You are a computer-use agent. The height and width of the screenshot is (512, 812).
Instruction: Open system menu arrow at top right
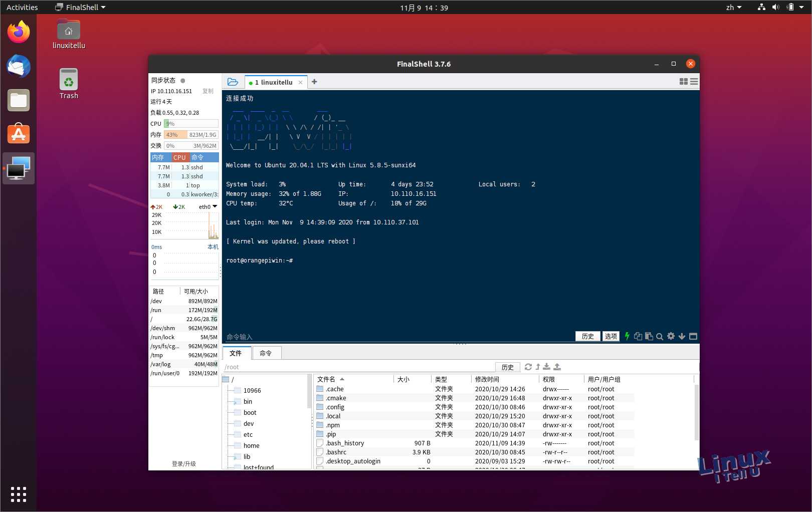[801, 7]
